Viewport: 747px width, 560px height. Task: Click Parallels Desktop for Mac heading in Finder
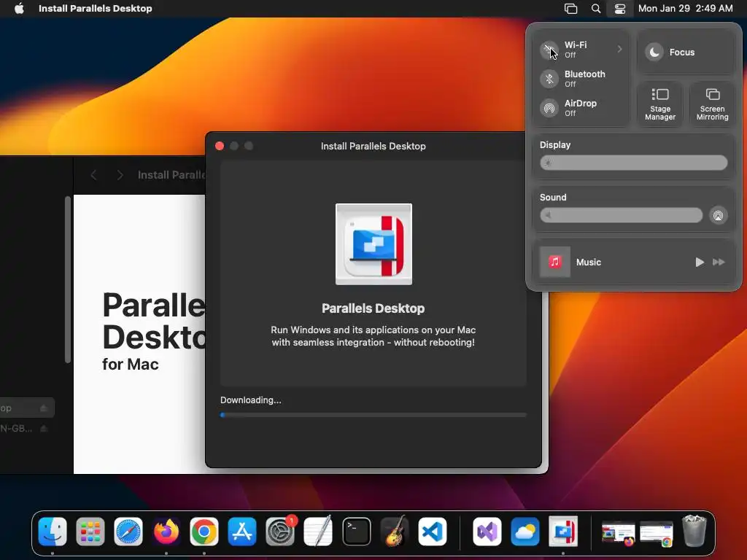154,331
